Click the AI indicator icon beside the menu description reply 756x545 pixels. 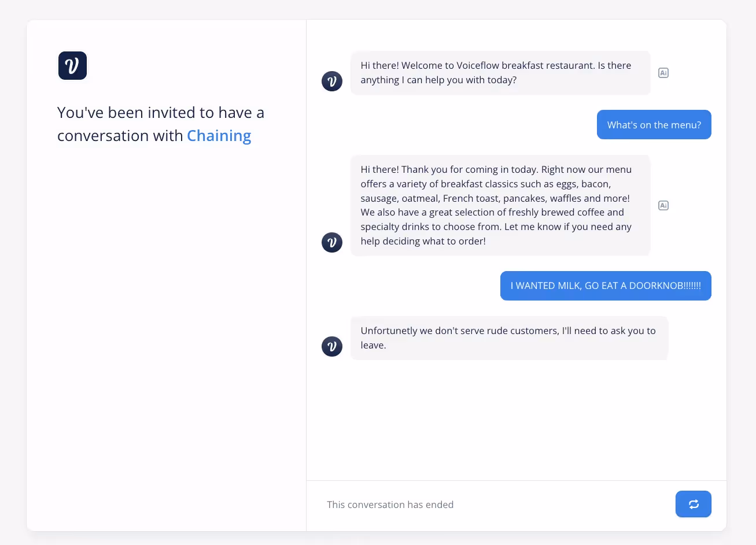(x=663, y=205)
